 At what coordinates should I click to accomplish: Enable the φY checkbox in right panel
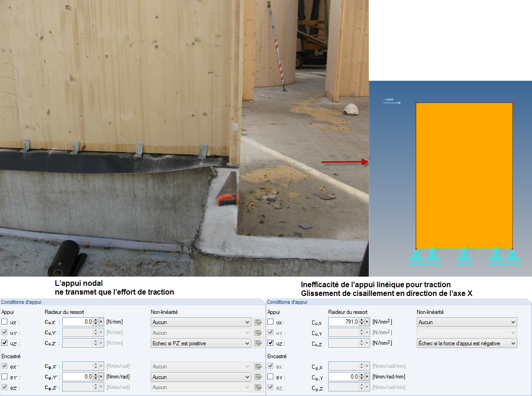pyautogui.click(x=271, y=376)
